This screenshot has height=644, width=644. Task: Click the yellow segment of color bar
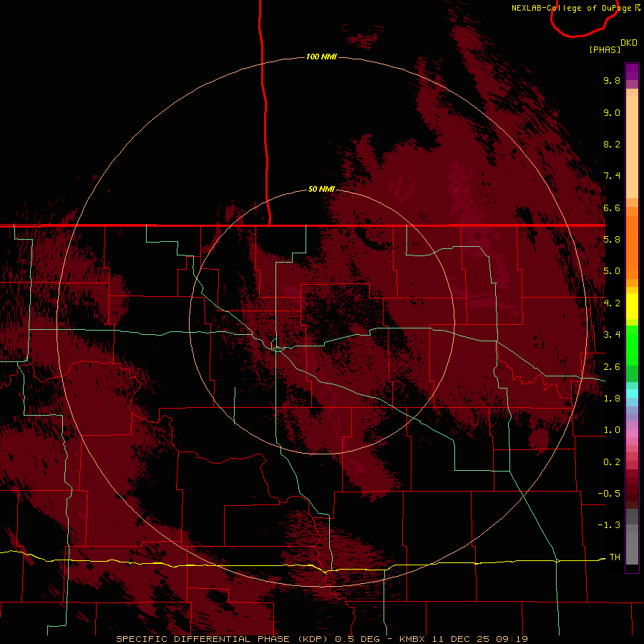pos(632,306)
